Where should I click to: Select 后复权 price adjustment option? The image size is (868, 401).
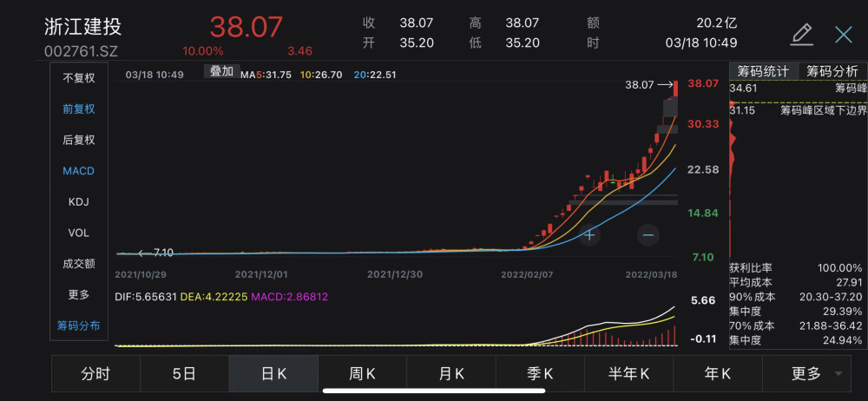[x=79, y=140]
